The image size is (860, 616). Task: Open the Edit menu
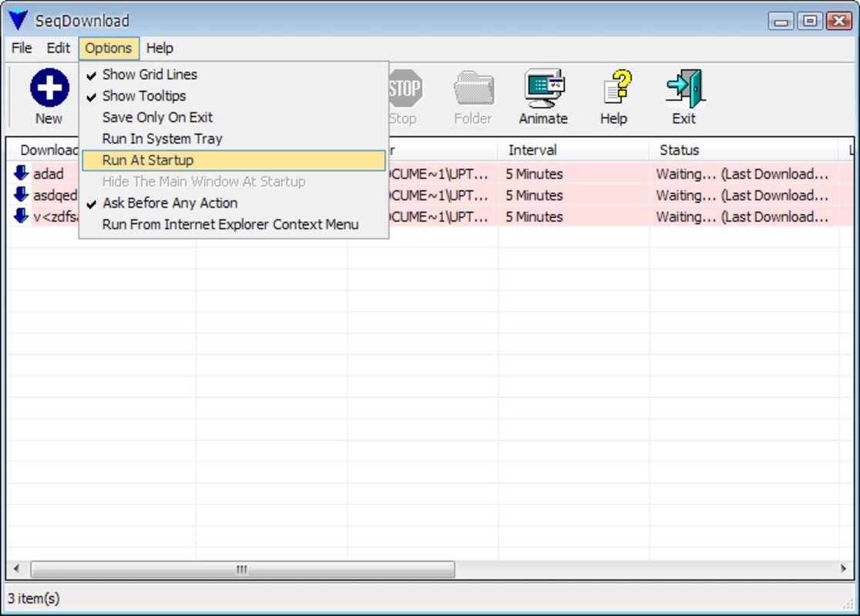coord(58,49)
